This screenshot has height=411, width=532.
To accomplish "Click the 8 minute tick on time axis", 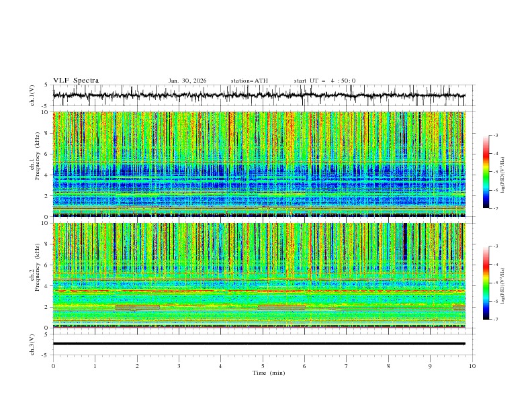I will [x=388, y=365].
